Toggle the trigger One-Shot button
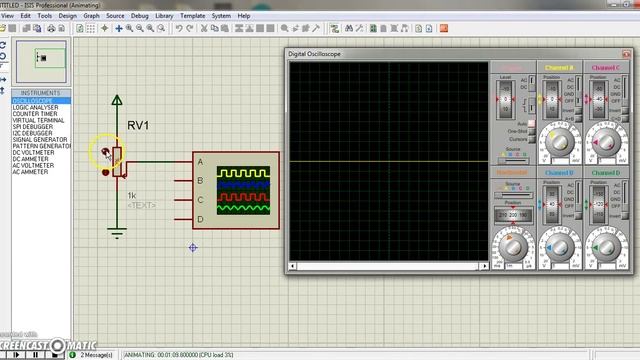Image resolution: width=640 pixels, height=360 pixels. point(531,131)
